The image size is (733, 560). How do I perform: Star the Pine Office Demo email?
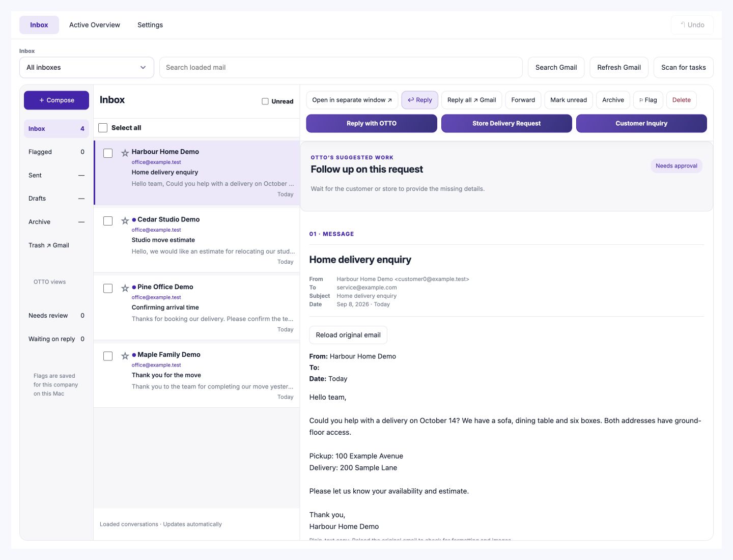pyautogui.click(x=125, y=288)
